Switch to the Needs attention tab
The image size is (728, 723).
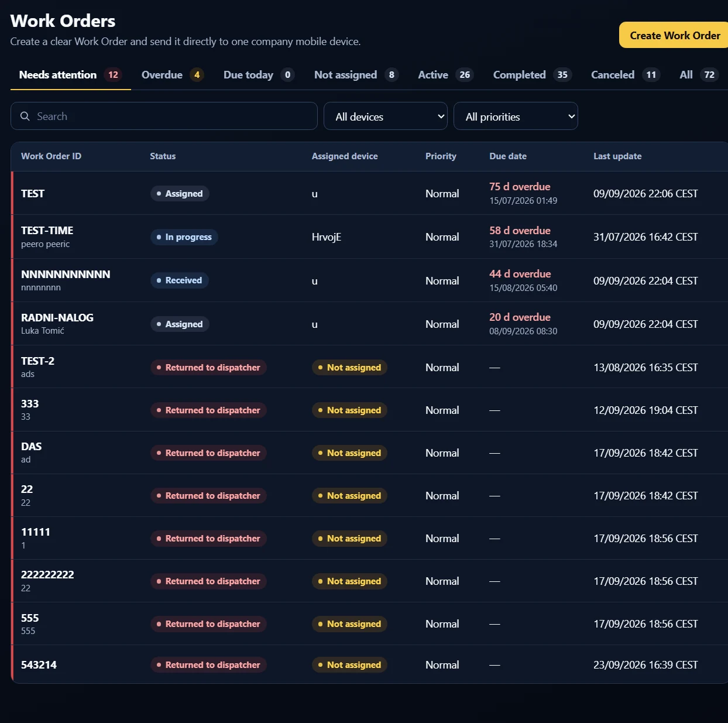(71, 75)
